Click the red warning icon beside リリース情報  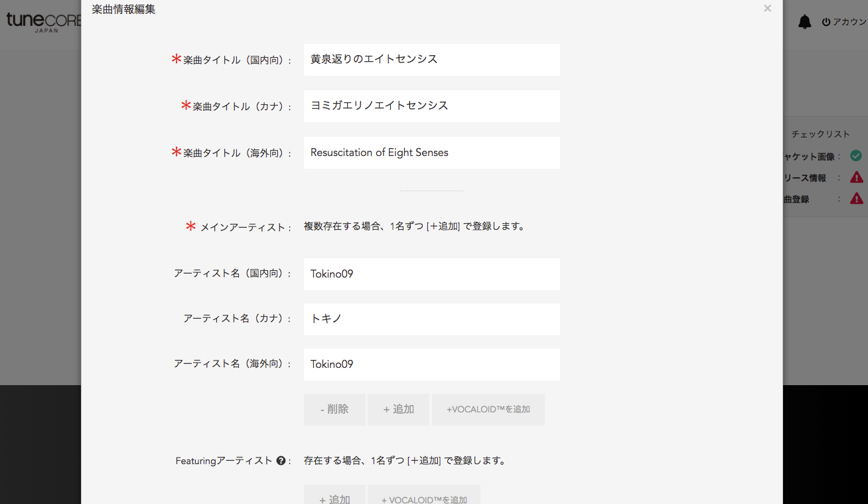pos(857,177)
